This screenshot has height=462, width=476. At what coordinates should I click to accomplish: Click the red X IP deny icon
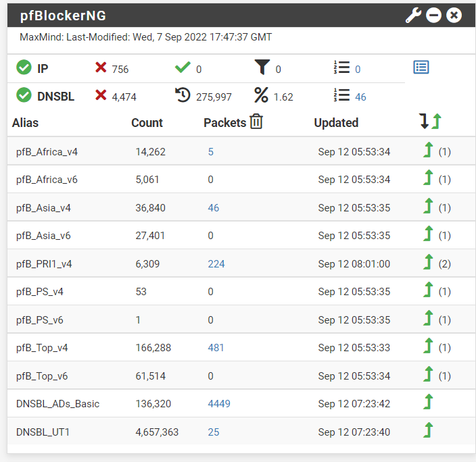(101, 68)
